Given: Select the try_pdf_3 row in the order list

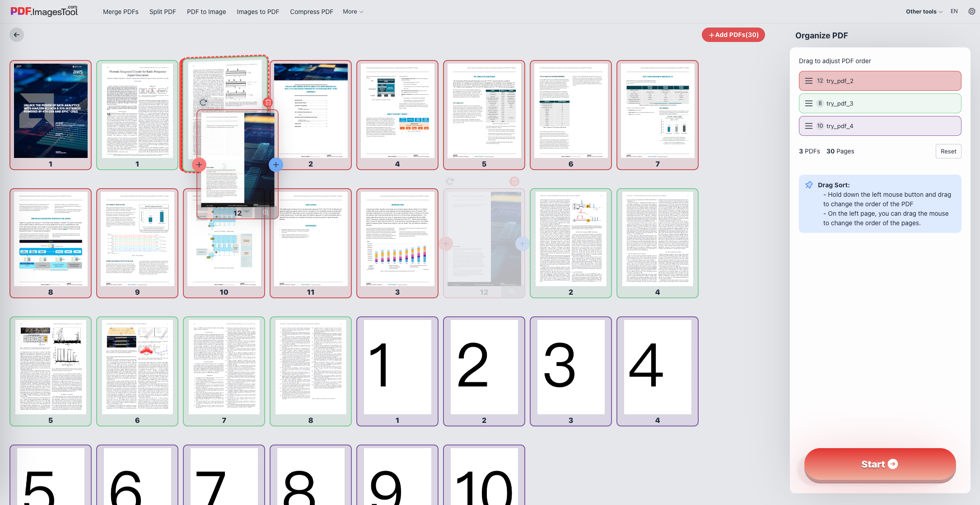Looking at the screenshot, I should click(880, 103).
